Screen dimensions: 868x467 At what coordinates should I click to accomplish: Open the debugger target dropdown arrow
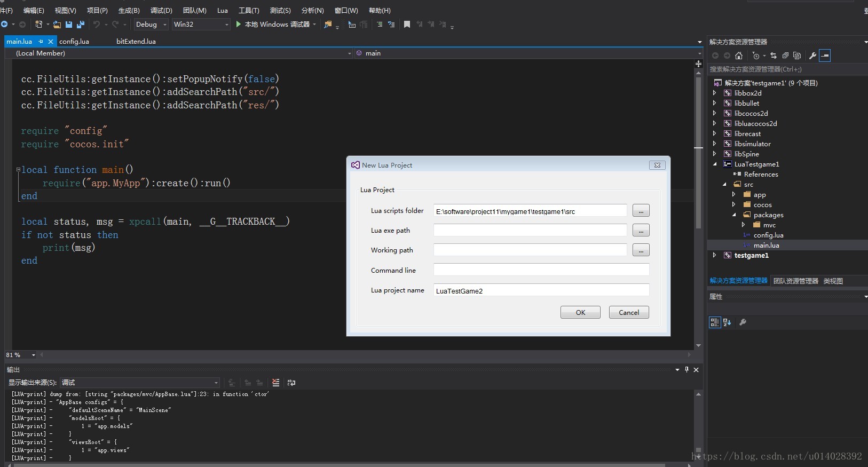coord(314,25)
